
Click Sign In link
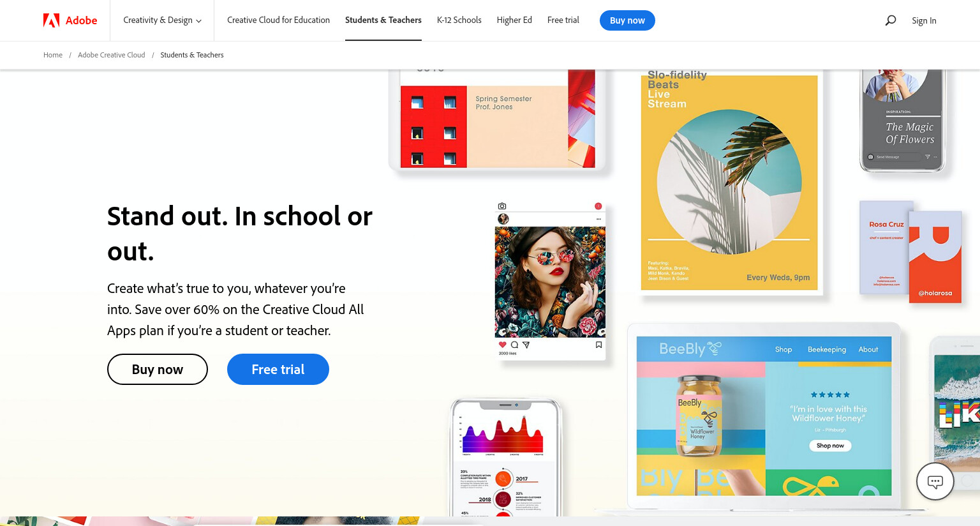pos(924,20)
